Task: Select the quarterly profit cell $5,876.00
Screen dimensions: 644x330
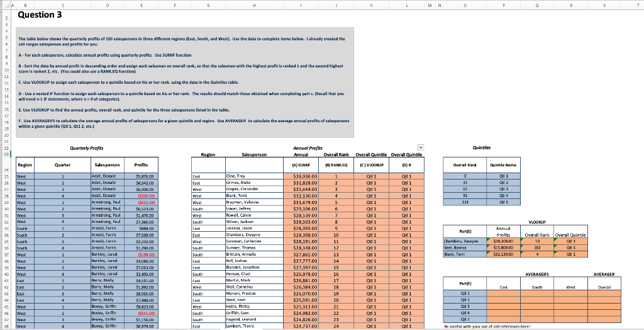Action: [x=142, y=176]
